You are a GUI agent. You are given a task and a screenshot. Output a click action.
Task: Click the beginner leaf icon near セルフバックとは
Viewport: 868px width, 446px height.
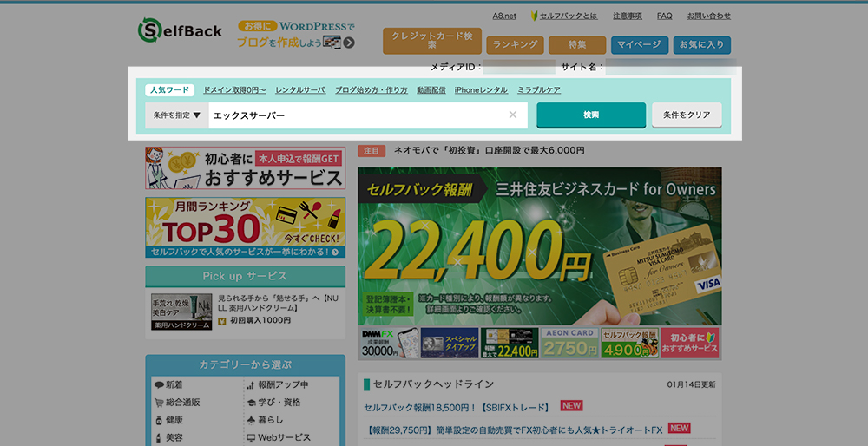[535, 16]
